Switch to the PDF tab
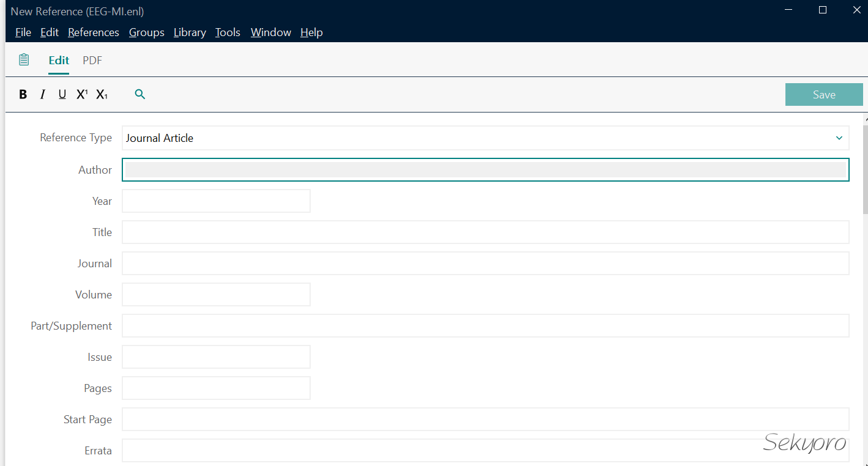The width and height of the screenshot is (868, 466). click(x=92, y=61)
